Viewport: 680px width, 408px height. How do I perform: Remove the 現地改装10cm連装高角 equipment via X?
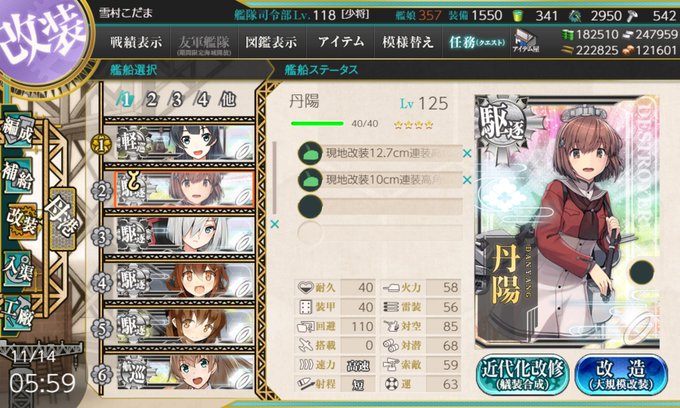point(467,180)
